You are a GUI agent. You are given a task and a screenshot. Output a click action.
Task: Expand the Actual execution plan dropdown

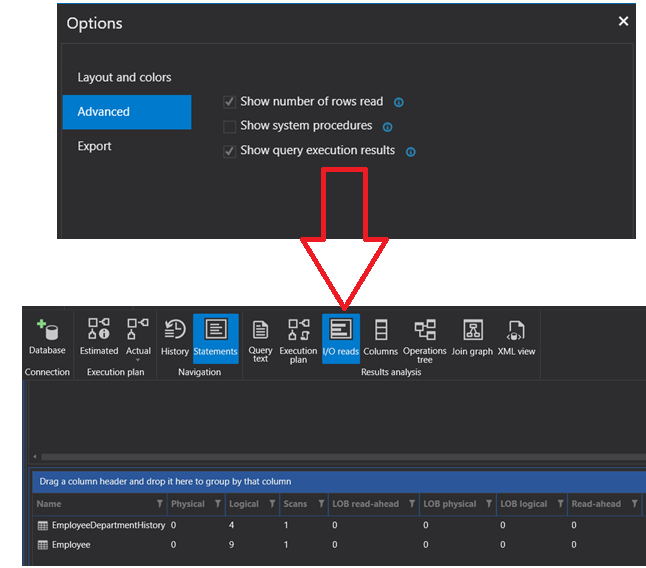coord(138,360)
